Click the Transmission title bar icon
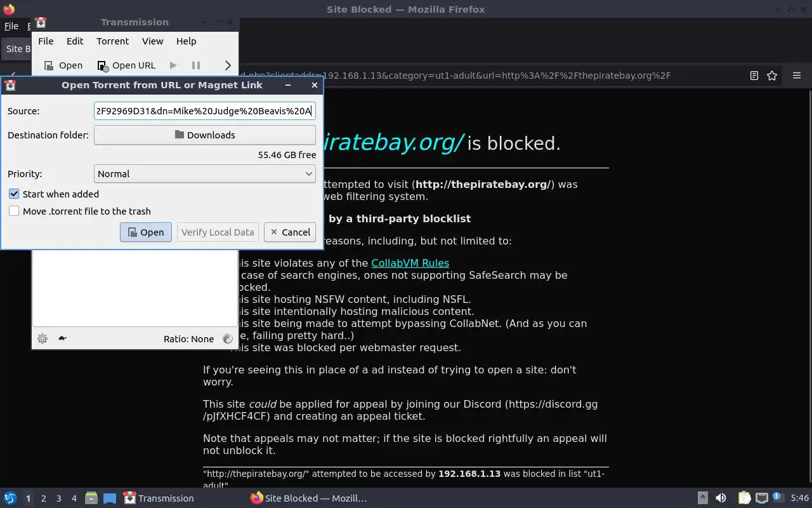 click(x=41, y=22)
